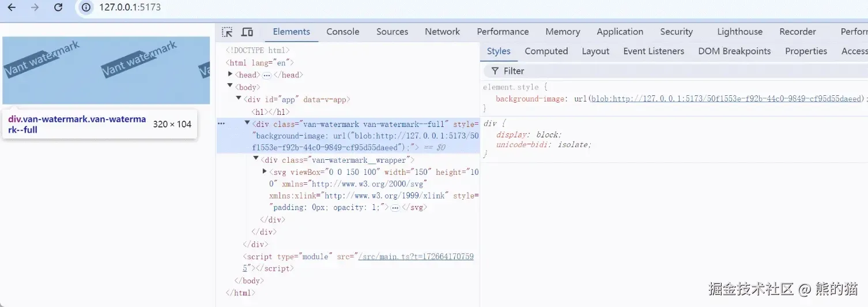Open the Memory tab

563,32
